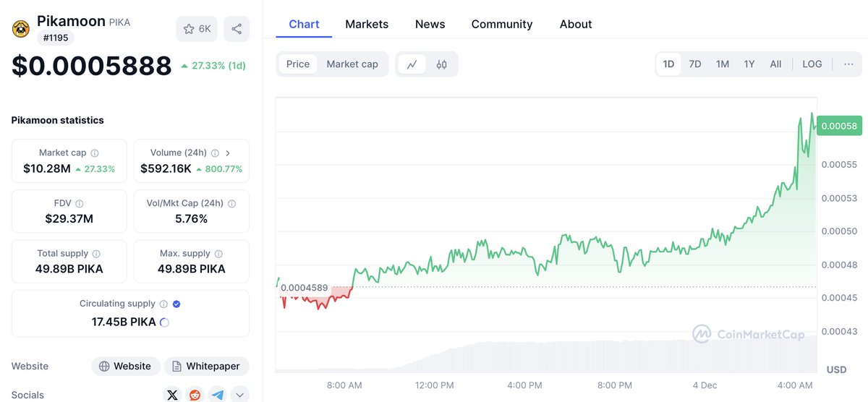Click the $29.37M FDV value
This screenshot has width=868, height=402.
tap(69, 218)
